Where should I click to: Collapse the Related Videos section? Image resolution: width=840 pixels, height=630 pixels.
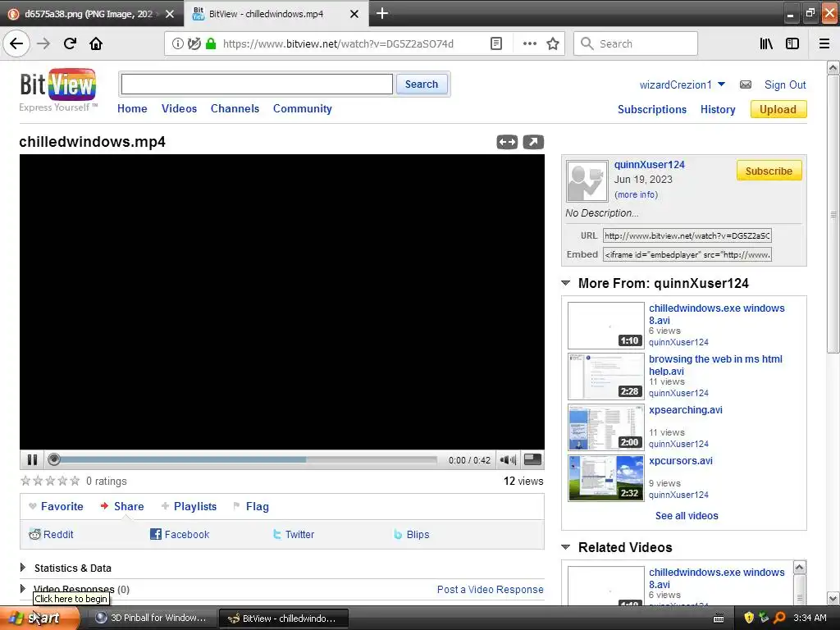click(x=566, y=547)
